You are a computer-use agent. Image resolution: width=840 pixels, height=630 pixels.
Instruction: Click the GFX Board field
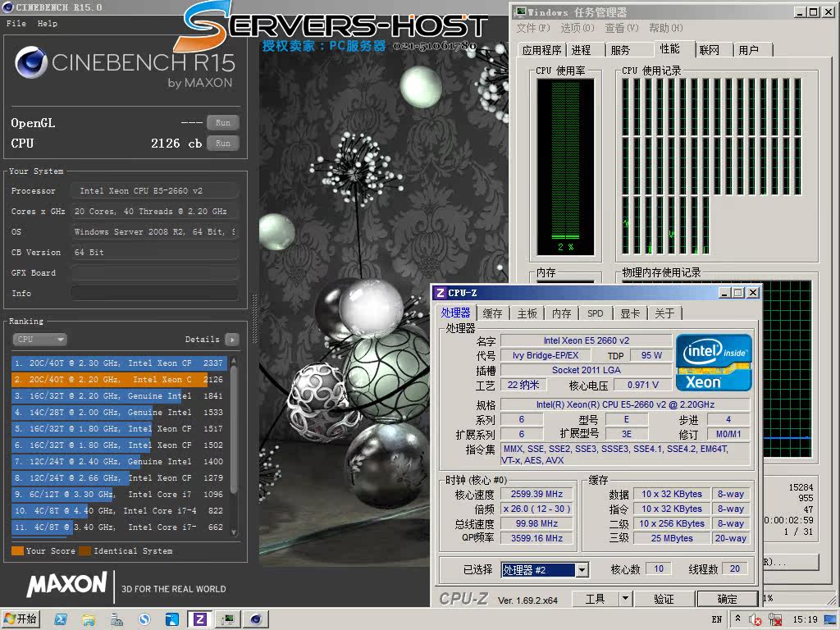(155, 272)
